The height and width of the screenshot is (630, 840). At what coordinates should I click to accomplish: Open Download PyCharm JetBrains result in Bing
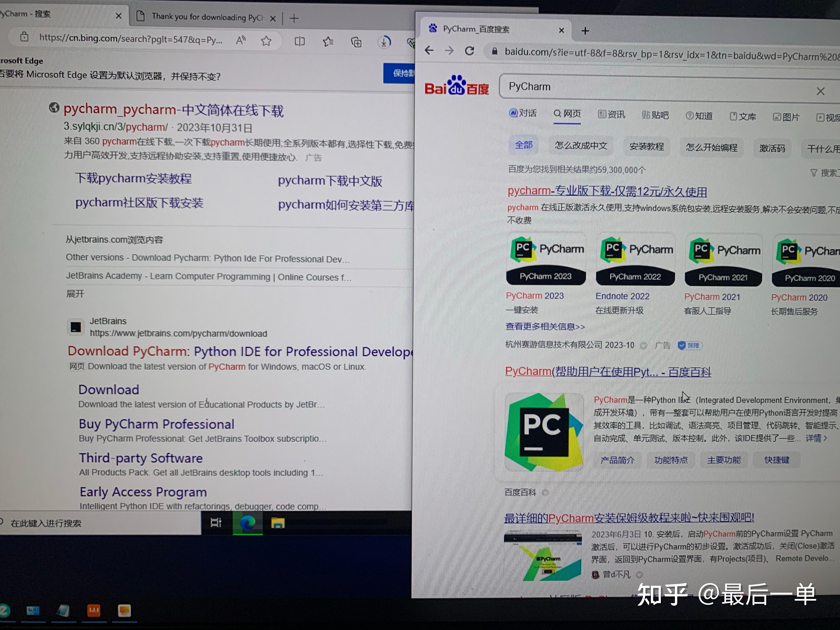coord(240,352)
